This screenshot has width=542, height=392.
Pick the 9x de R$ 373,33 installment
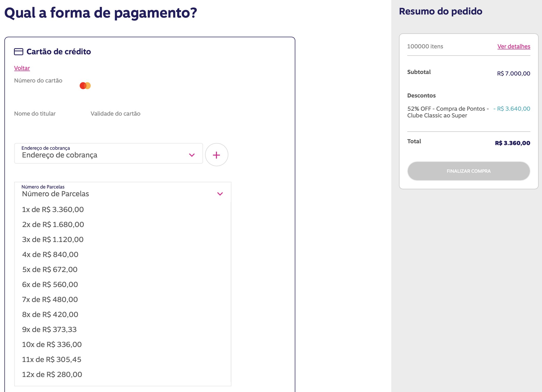point(122,329)
